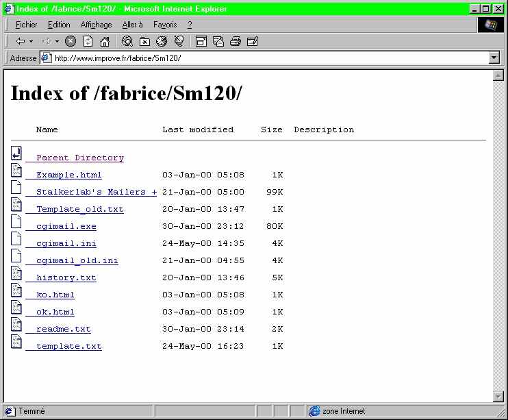Click the scrollbar up arrow
Image resolution: width=508 pixels, height=420 pixels.
(498, 75)
